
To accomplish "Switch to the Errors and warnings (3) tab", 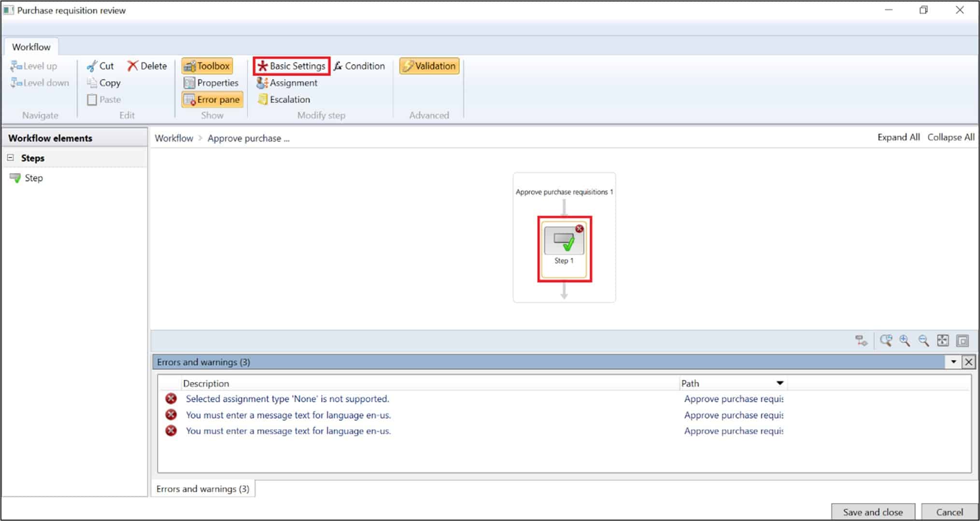I will click(203, 489).
